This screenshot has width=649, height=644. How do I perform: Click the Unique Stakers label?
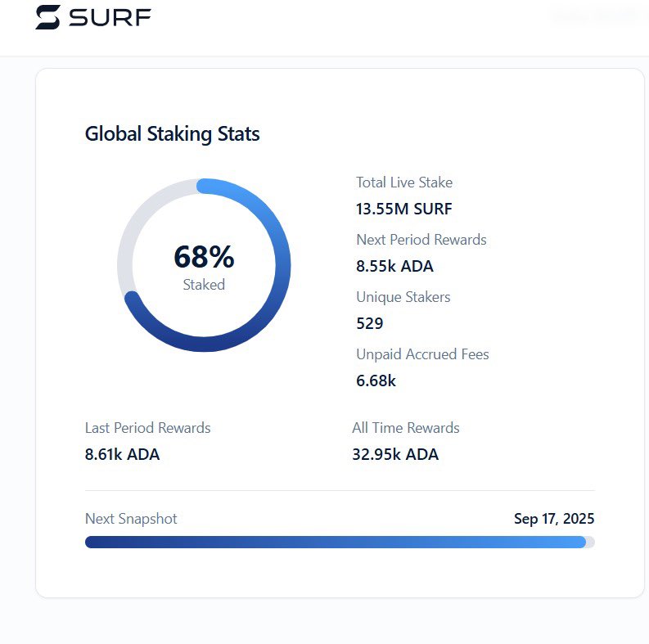[x=403, y=297]
